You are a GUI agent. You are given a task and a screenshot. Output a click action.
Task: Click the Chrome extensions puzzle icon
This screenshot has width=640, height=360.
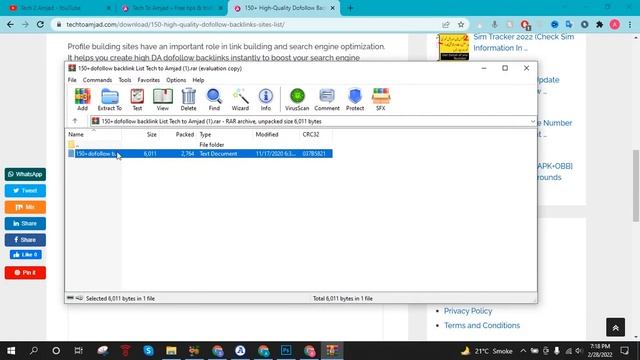(x=600, y=24)
